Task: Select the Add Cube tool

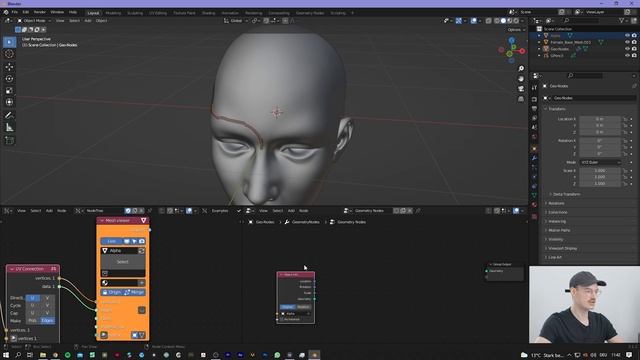Action: pyautogui.click(x=9, y=141)
